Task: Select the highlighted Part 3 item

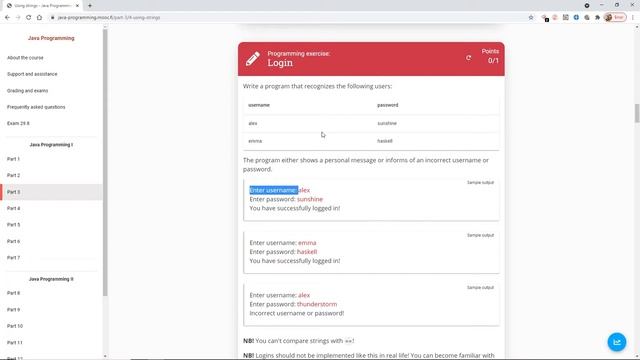Action: 51,192
